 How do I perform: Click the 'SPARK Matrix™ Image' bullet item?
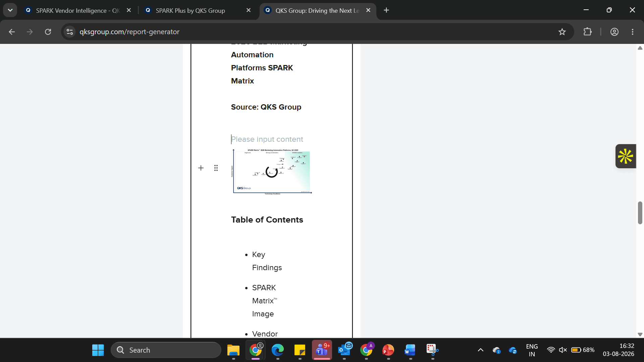click(265, 301)
